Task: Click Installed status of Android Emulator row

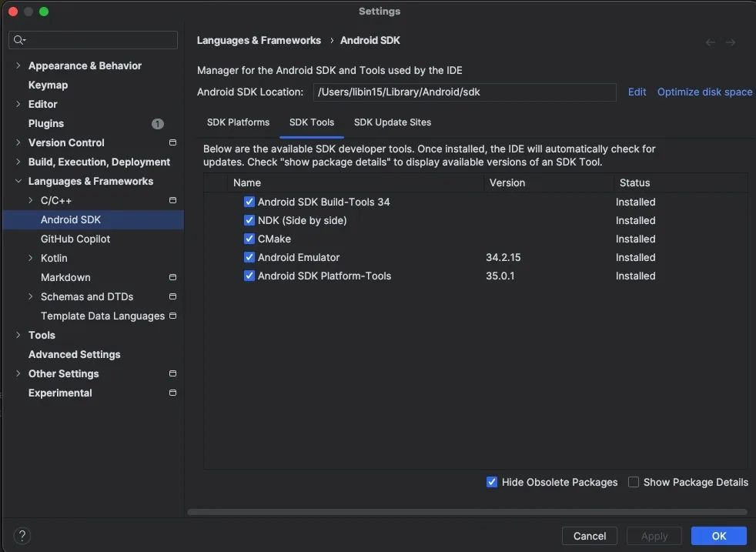Action: [x=635, y=257]
